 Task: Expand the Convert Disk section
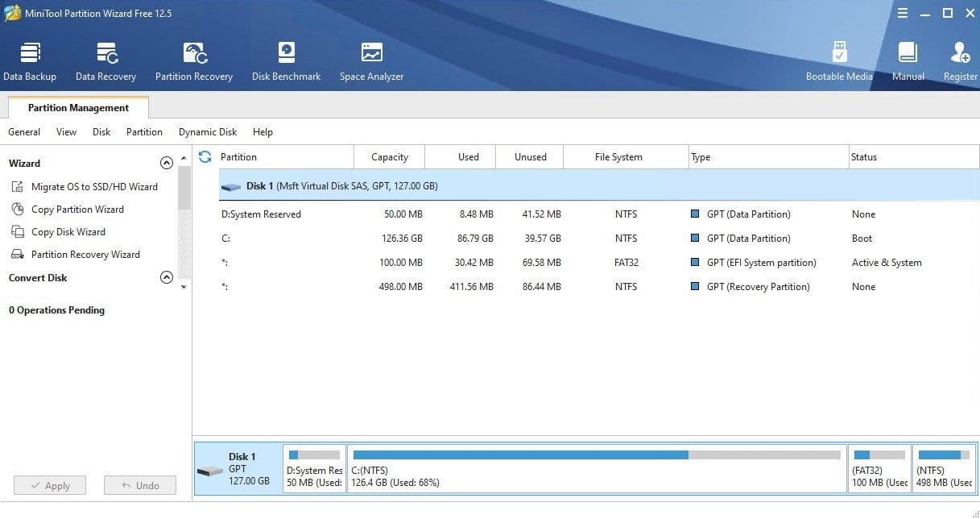[167, 277]
